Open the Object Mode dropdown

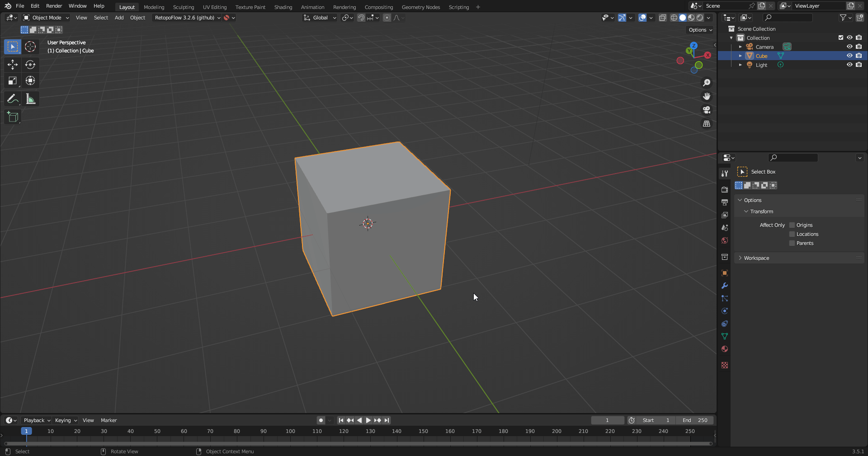45,18
